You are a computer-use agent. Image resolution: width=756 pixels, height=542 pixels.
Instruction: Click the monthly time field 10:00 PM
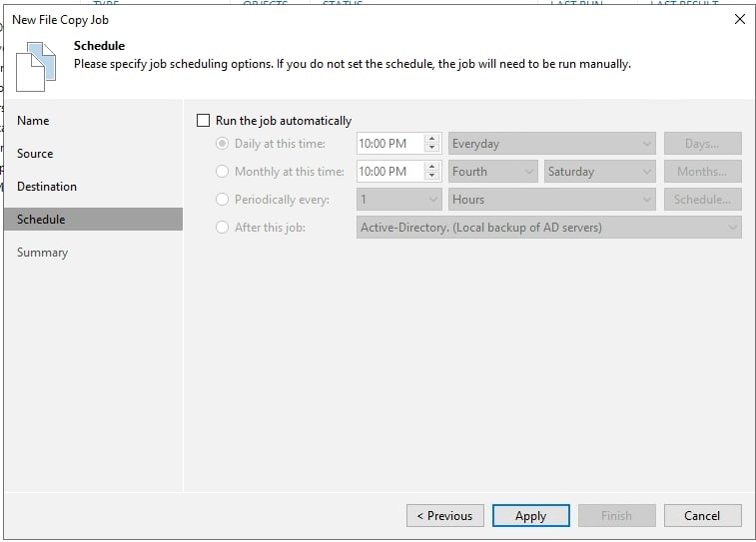tap(389, 172)
